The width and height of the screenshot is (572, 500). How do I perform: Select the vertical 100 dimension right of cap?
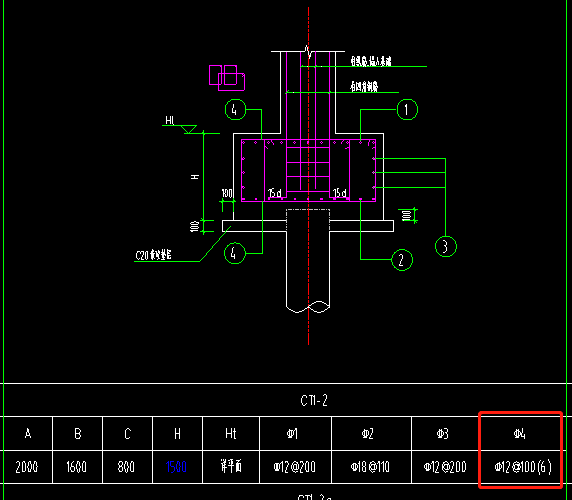point(406,215)
